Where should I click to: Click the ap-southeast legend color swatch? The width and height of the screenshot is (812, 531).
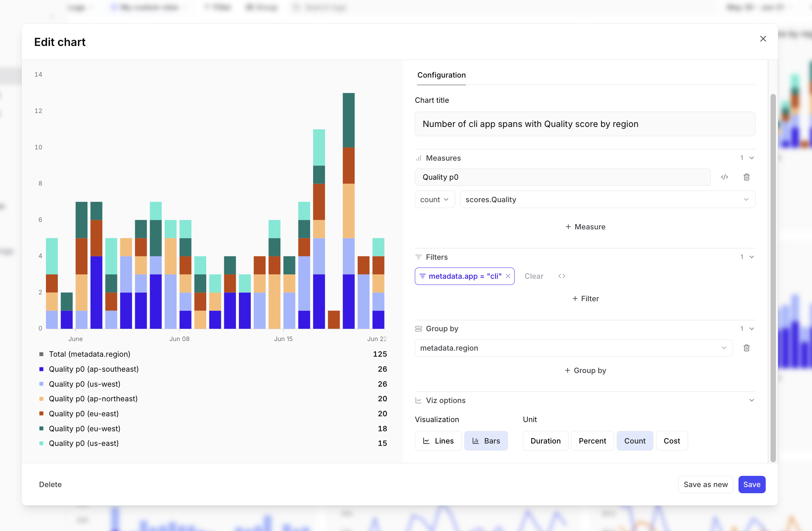pyautogui.click(x=41, y=369)
